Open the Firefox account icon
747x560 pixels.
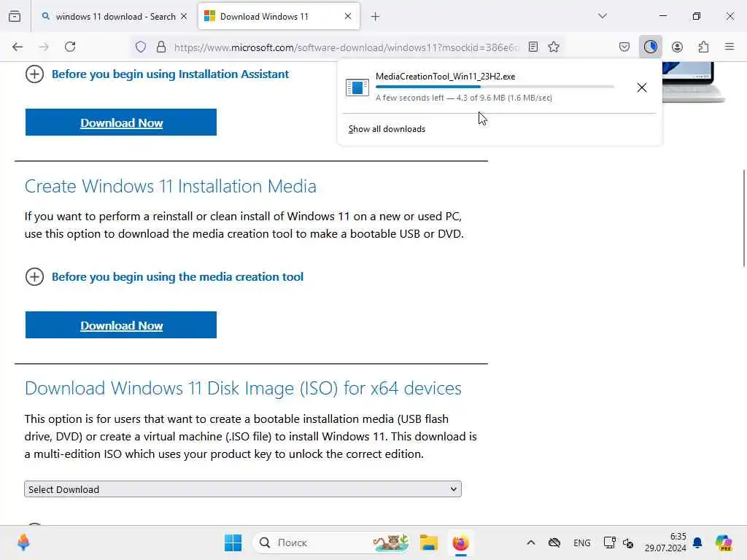tap(677, 47)
